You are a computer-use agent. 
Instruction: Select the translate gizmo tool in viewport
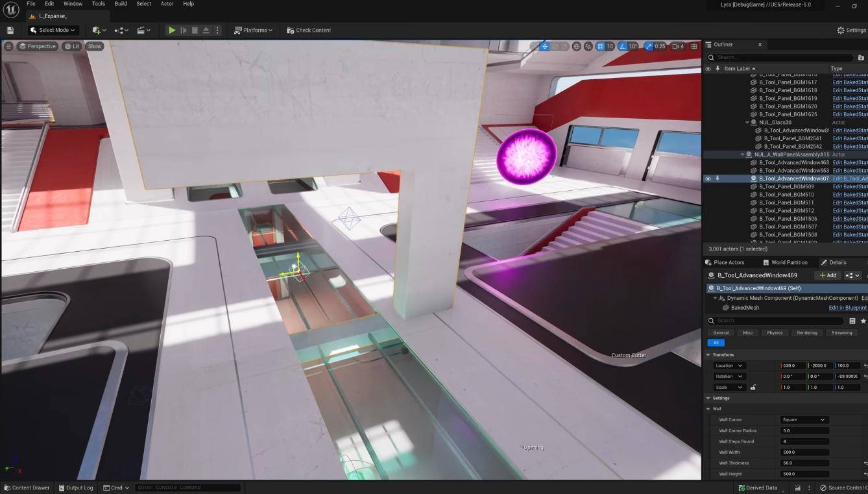[x=545, y=46]
